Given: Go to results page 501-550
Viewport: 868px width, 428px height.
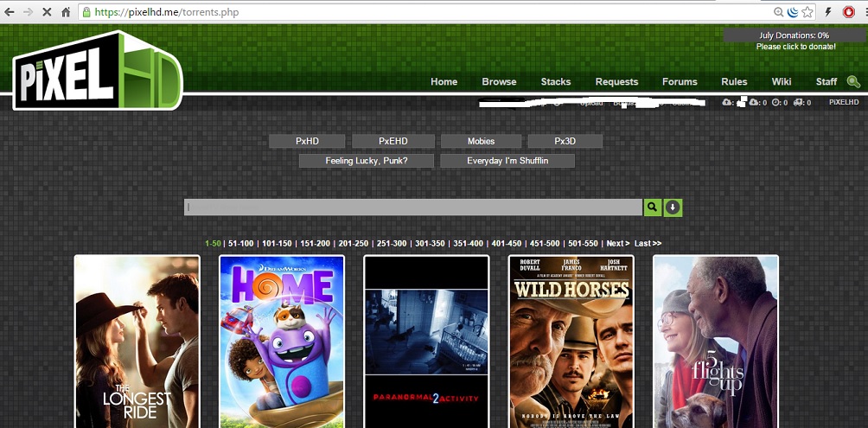Looking at the screenshot, I should pos(583,244).
